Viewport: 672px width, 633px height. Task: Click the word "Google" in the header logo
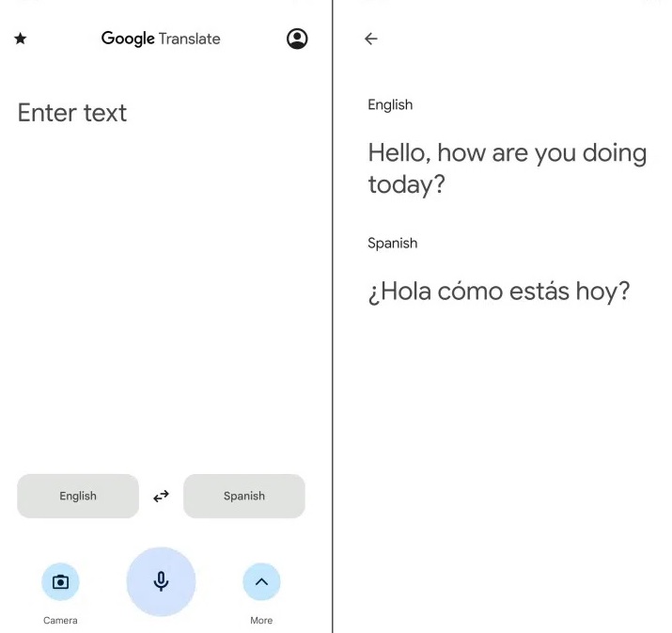click(128, 39)
